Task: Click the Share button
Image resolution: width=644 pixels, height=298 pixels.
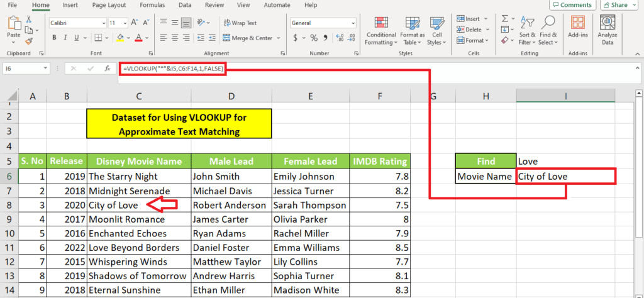Action: (619, 5)
